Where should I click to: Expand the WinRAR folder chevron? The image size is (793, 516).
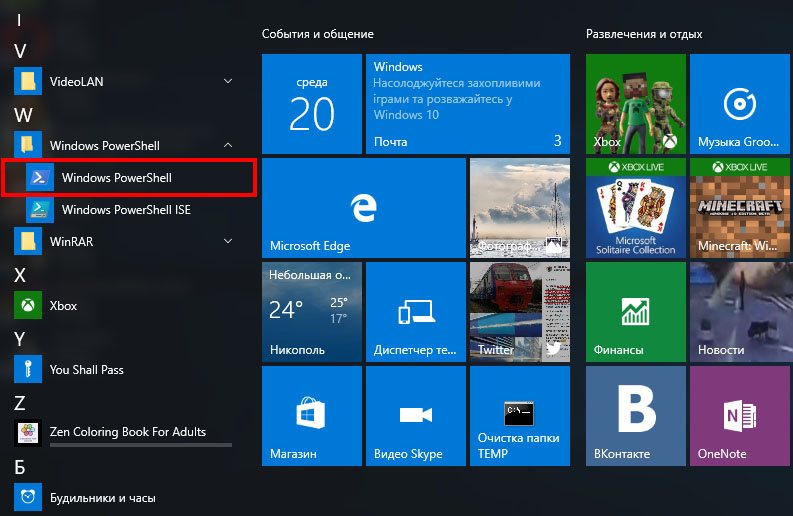228,241
